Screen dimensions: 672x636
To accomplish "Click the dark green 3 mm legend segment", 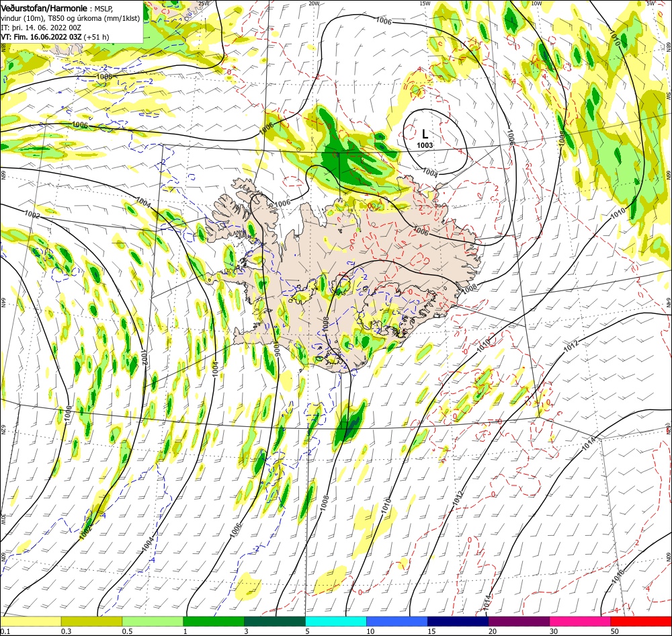I will click(x=275, y=621).
